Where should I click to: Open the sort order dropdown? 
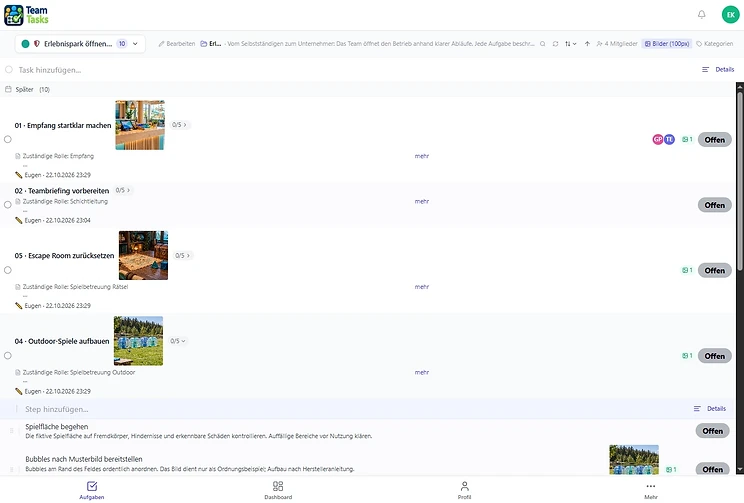click(x=570, y=44)
